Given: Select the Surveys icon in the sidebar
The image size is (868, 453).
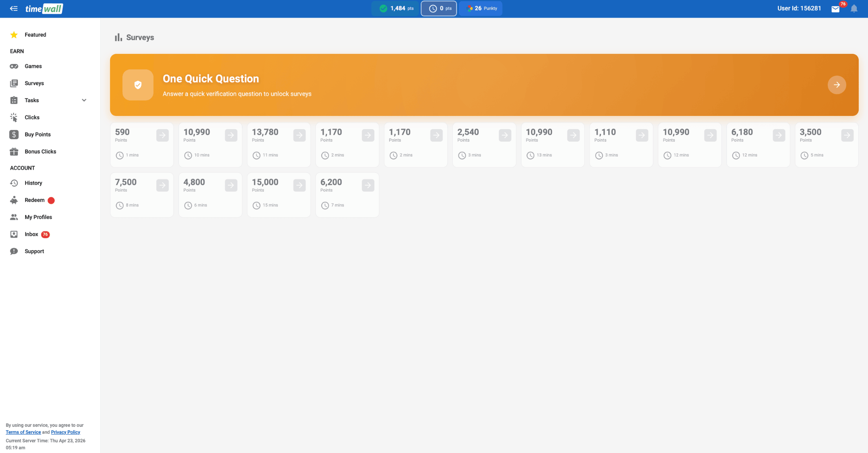Looking at the screenshot, I should click(x=14, y=83).
